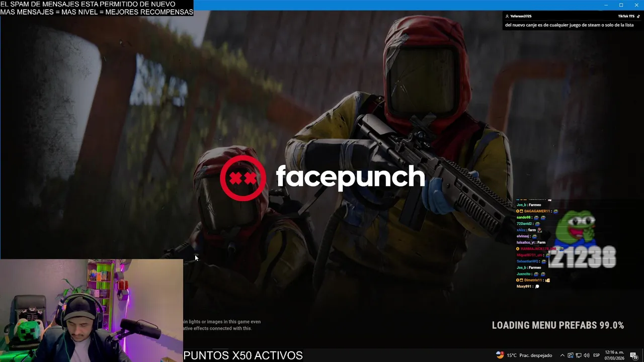Click the ESP input language indicator
644x362 pixels.
pos(596,355)
